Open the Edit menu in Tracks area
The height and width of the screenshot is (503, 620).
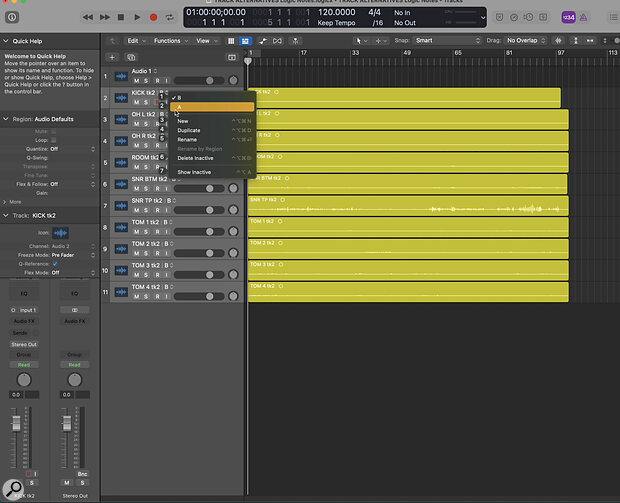[x=136, y=41]
